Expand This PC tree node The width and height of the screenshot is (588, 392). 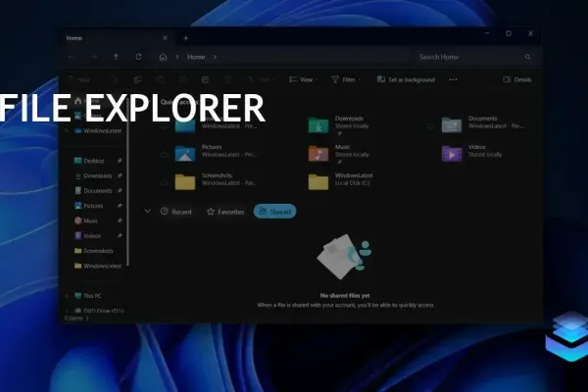(67, 296)
